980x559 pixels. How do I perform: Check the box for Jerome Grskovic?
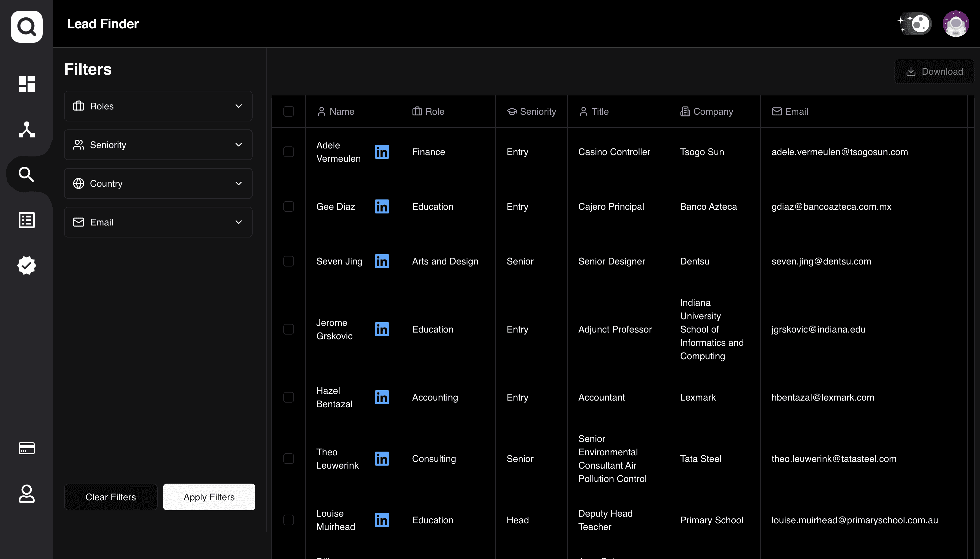[x=289, y=329]
